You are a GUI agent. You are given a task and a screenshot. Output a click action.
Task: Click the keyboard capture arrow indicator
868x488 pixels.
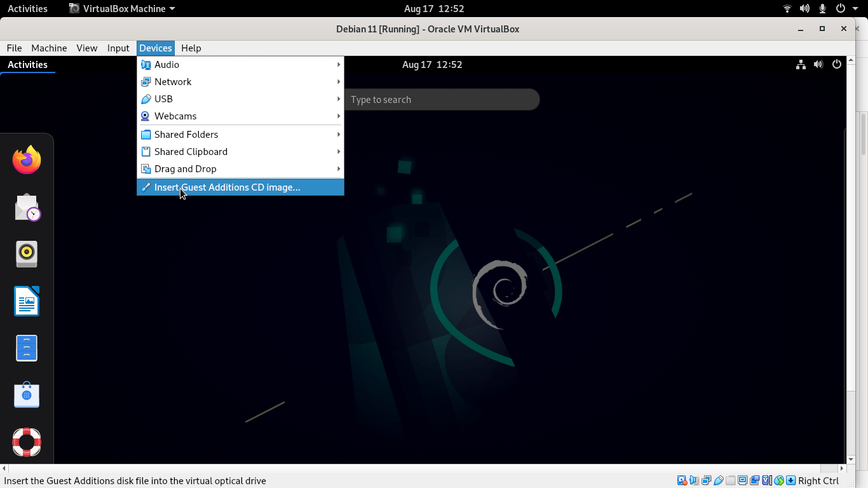click(x=790, y=480)
